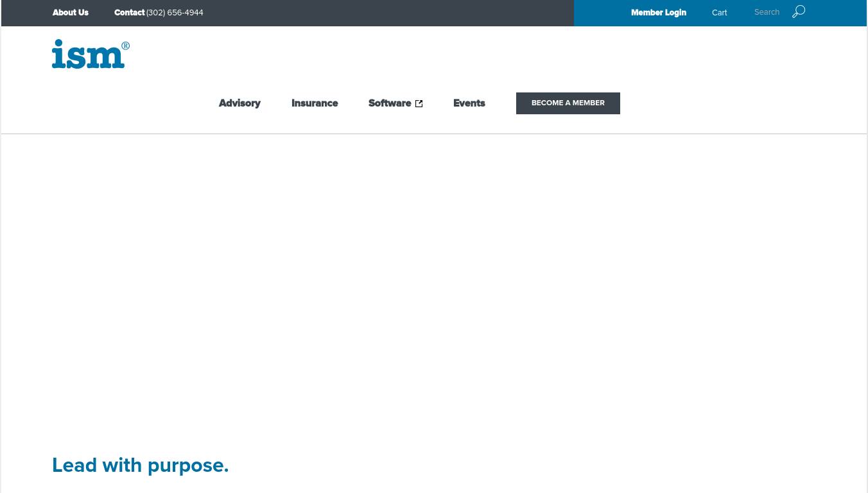Select the Insurance menu item

tap(315, 103)
